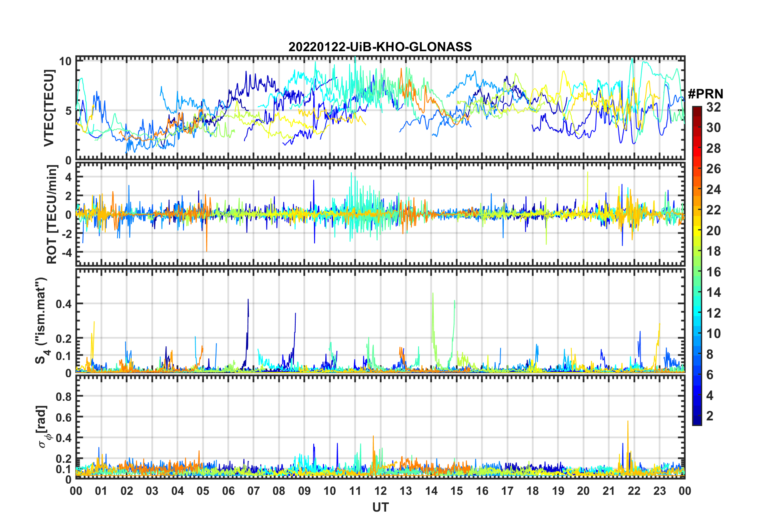The image size is (761, 532).
Task: Click the S4 axis label
Action: (x=41, y=321)
